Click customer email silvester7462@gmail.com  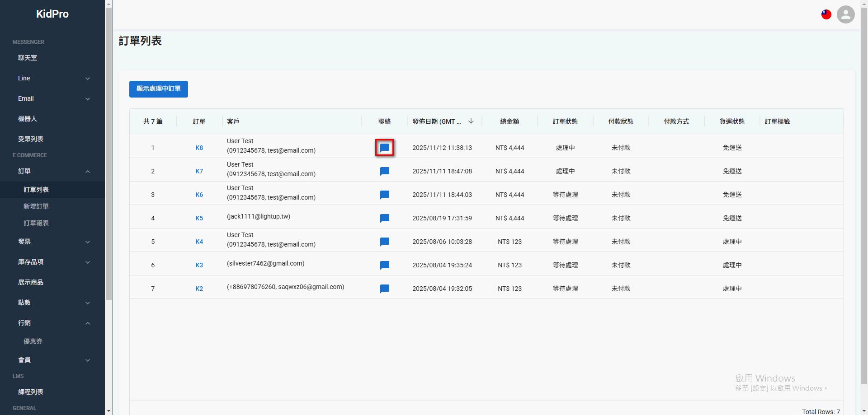click(266, 263)
